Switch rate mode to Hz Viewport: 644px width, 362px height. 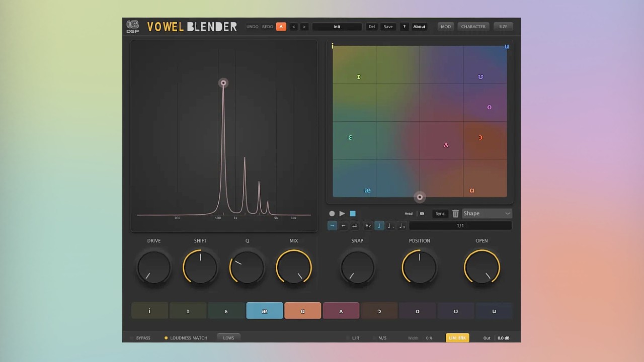point(368,226)
